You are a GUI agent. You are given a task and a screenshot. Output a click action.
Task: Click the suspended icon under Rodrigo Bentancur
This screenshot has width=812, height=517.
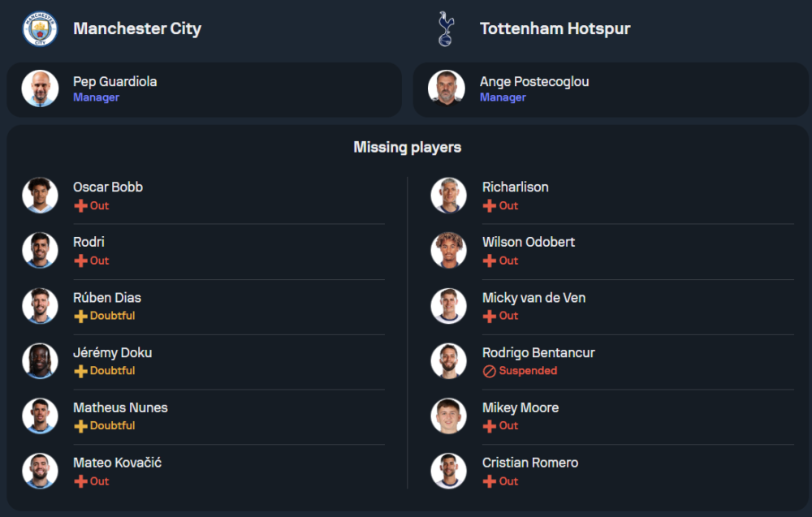coord(489,371)
